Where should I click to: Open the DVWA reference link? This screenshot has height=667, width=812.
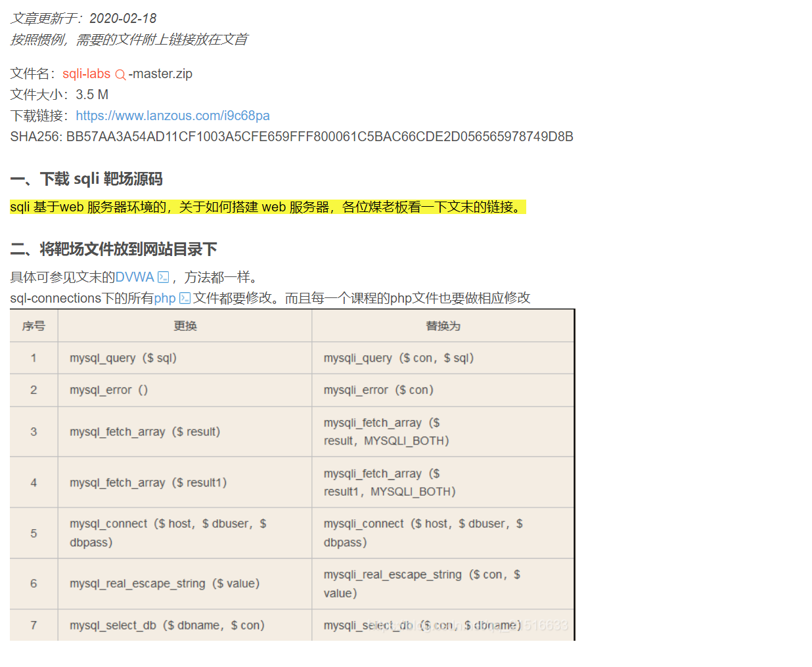pos(135,276)
